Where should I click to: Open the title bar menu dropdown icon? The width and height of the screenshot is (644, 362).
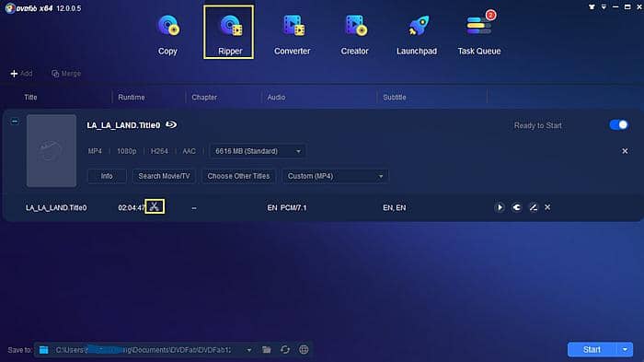tap(604, 7)
